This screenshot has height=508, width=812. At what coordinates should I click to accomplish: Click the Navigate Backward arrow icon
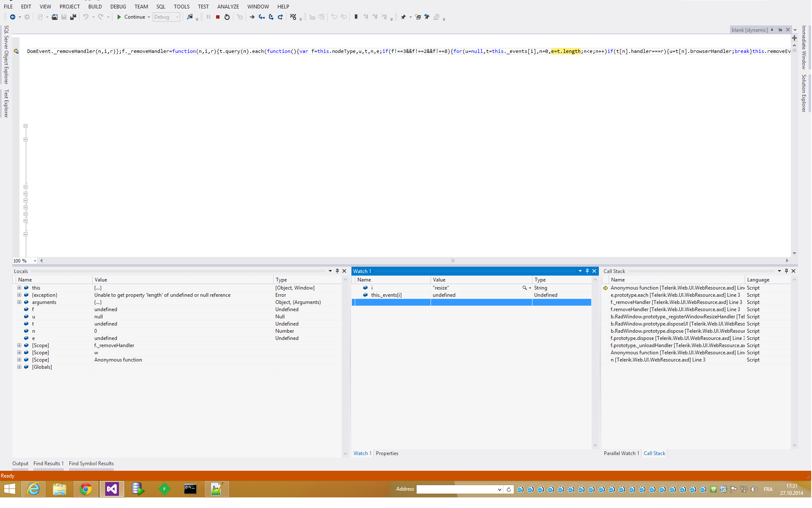tap(13, 17)
